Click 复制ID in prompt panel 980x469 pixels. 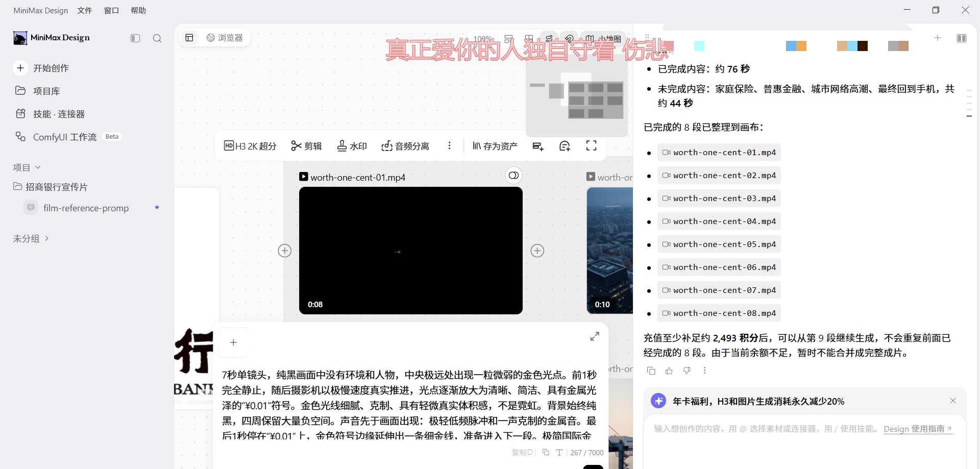point(522,453)
